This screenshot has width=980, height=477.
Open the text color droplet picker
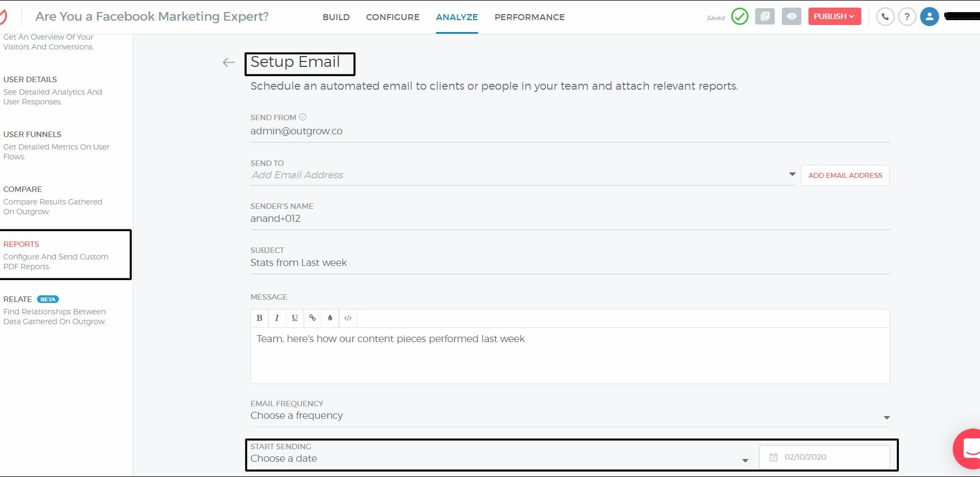point(330,318)
